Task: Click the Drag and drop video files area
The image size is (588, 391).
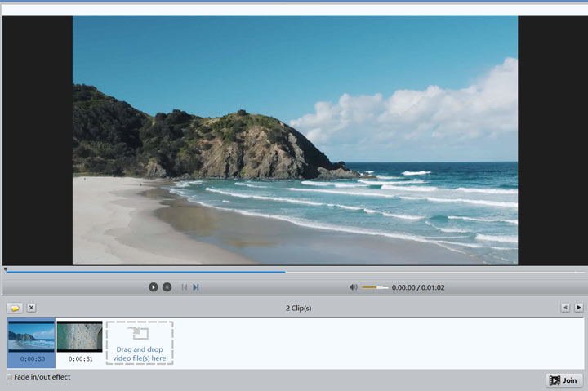Action: coord(139,343)
